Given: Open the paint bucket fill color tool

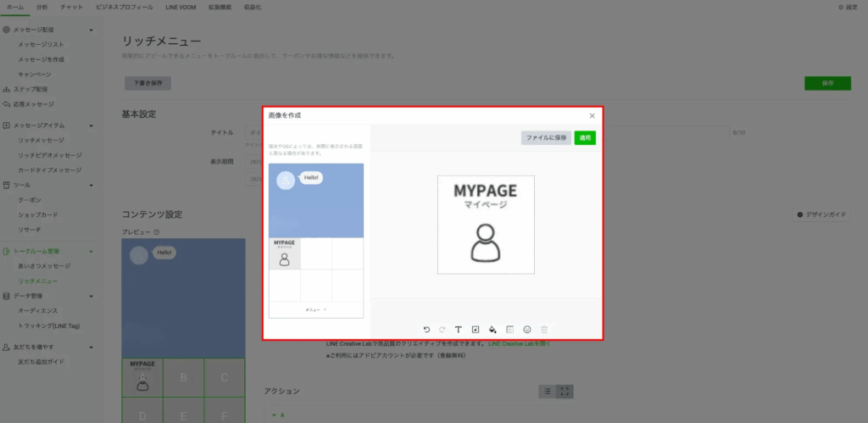Looking at the screenshot, I should pyautogui.click(x=492, y=329).
